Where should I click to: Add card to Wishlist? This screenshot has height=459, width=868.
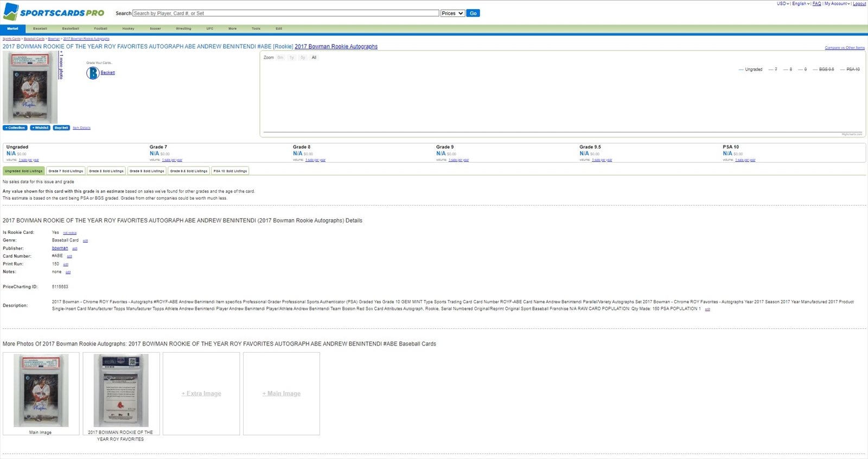(x=40, y=128)
